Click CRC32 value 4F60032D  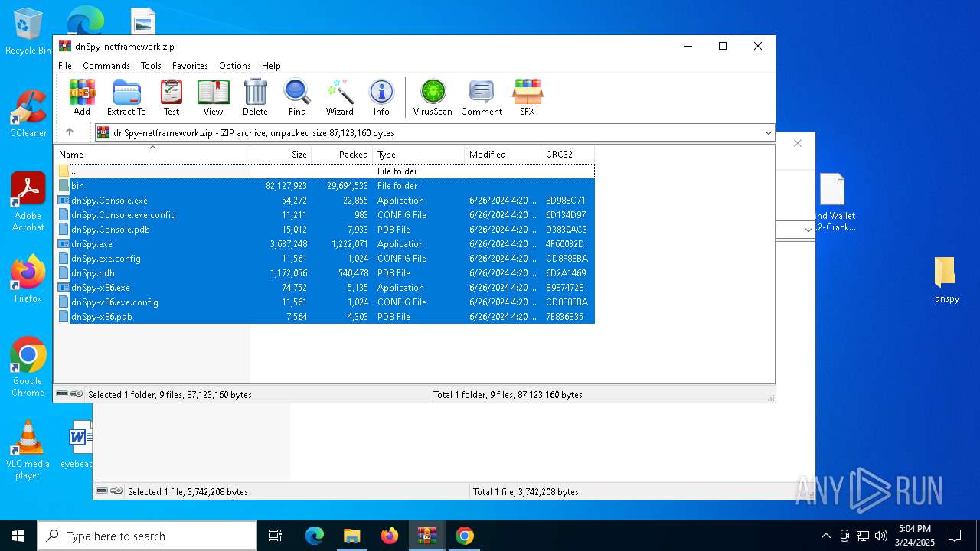(x=565, y=244)
